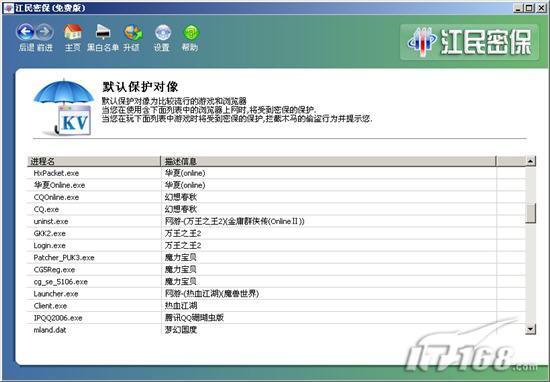The height and width of the screenshot is (382, 550).
Task: Select the Launcher.exe process
Action: tap(56, 294)
